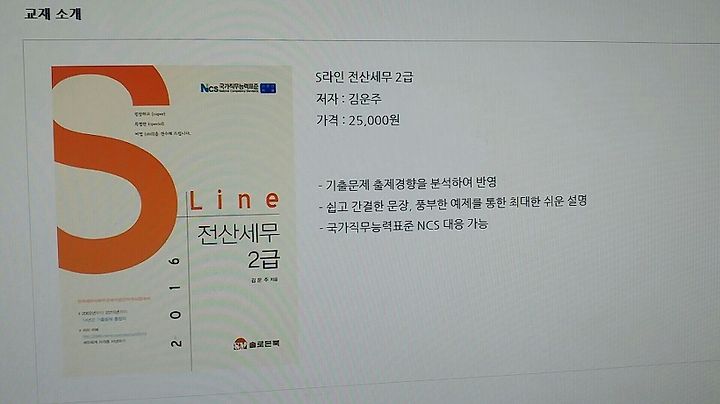Click the author line 저자 : 김운주
The image size is (720, 404).
coord(349,98)
